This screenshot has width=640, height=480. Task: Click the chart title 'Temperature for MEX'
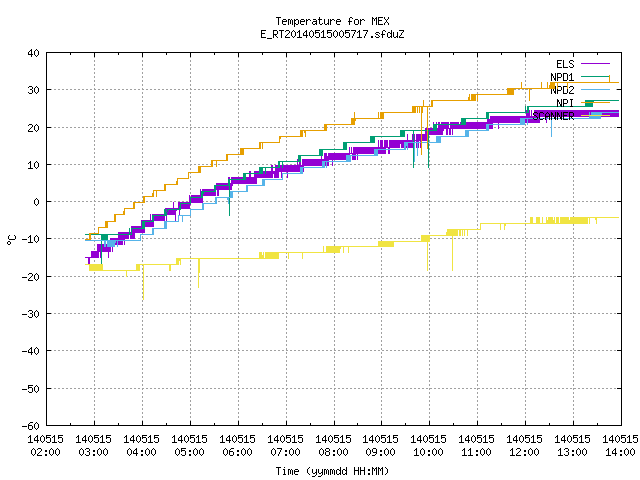pyautogui.click(x=332, y=21)
